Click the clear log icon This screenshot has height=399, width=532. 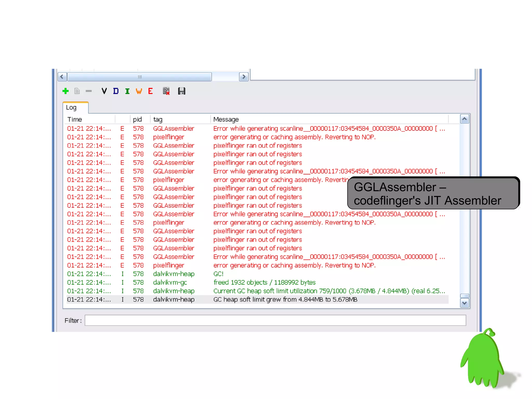pyautogui.click(x=166, y=91)
